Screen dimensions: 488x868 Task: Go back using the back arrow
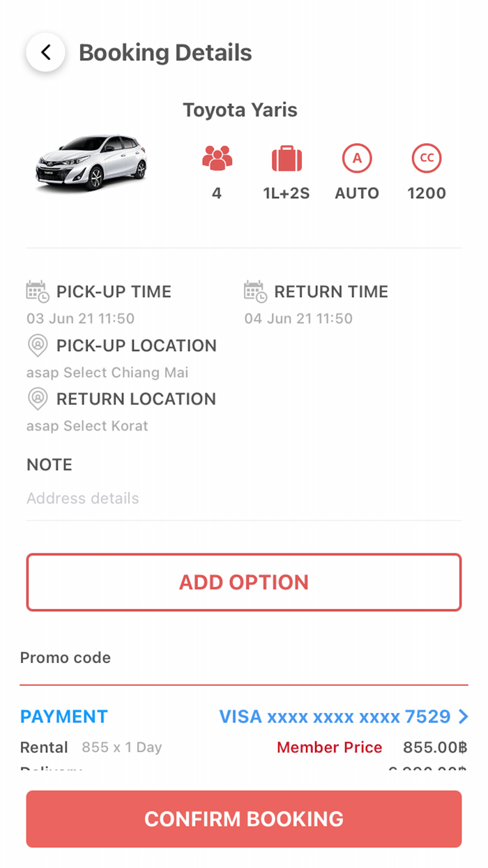[45, 52]
